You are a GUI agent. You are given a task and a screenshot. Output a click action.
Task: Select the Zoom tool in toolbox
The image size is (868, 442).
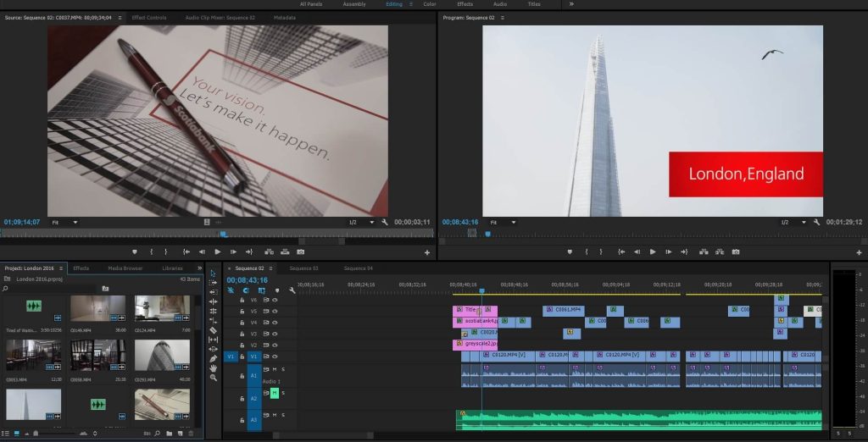[213, 377]
